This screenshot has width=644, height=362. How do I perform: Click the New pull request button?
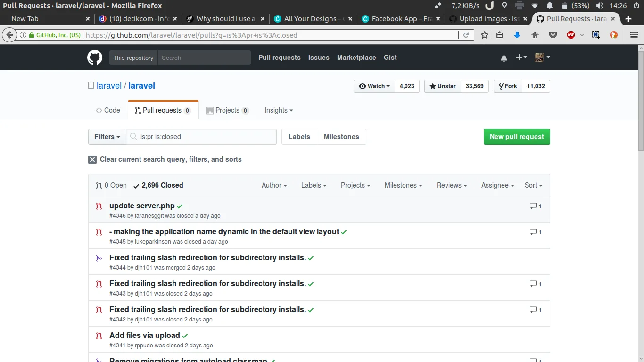tap(517, 137)
